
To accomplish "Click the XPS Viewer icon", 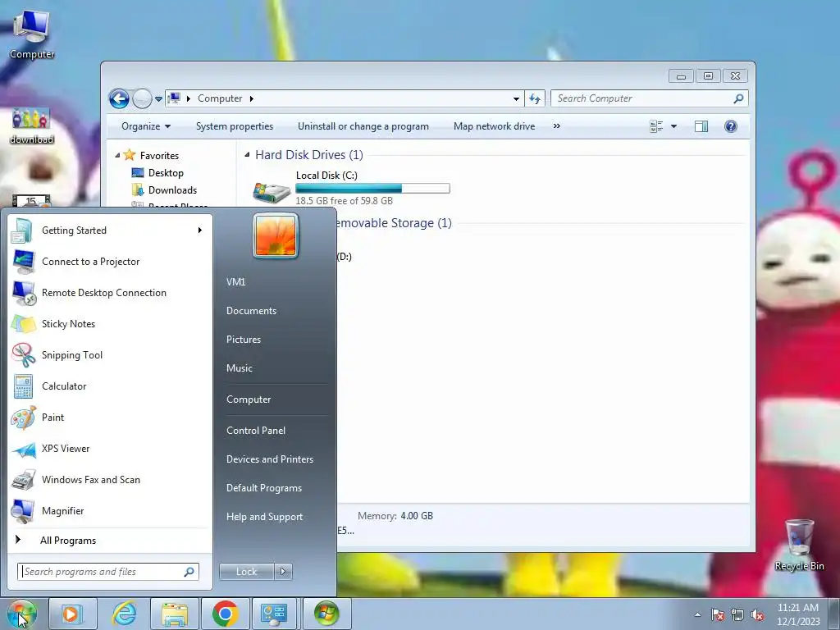I will [24, 449].
